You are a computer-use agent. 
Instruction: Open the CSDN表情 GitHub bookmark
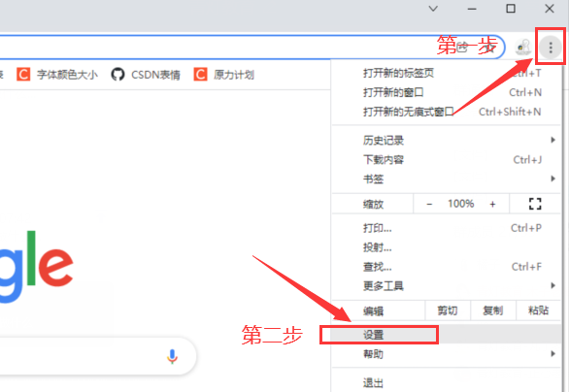[x=146, y=75]
